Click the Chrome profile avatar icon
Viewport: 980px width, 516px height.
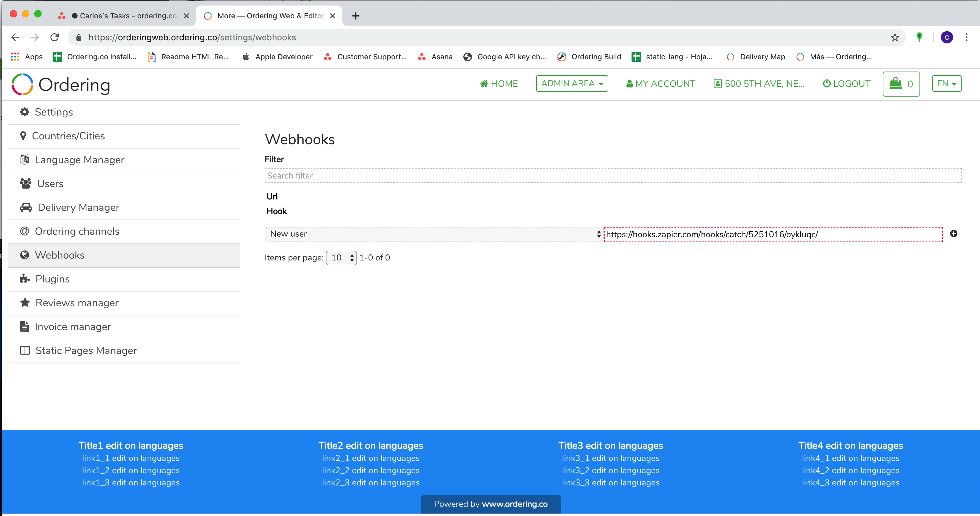click(946, 37)
